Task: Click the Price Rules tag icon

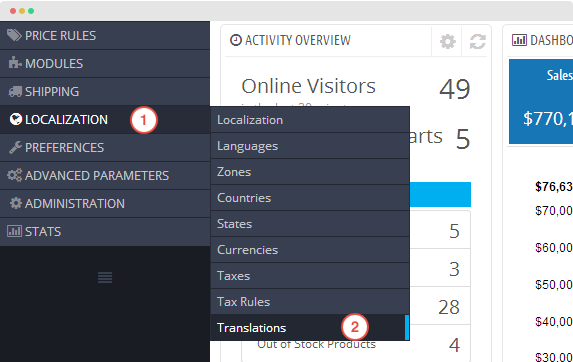Action: point(14,35)
